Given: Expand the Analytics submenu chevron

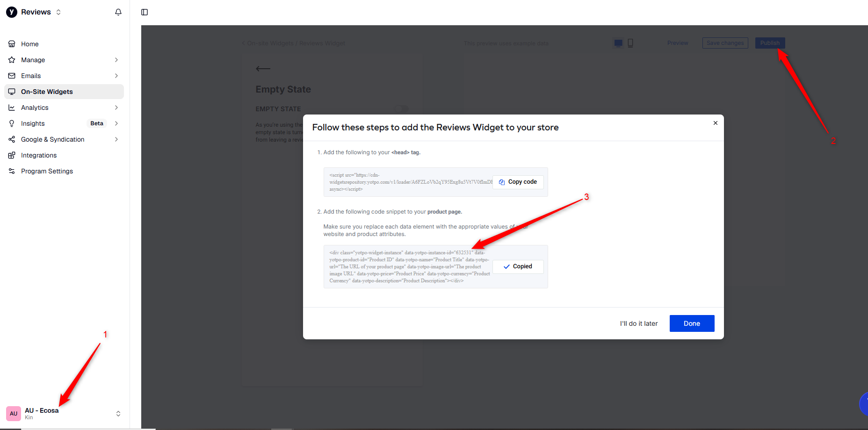Looking at the screenshot, I should (116, 107).
